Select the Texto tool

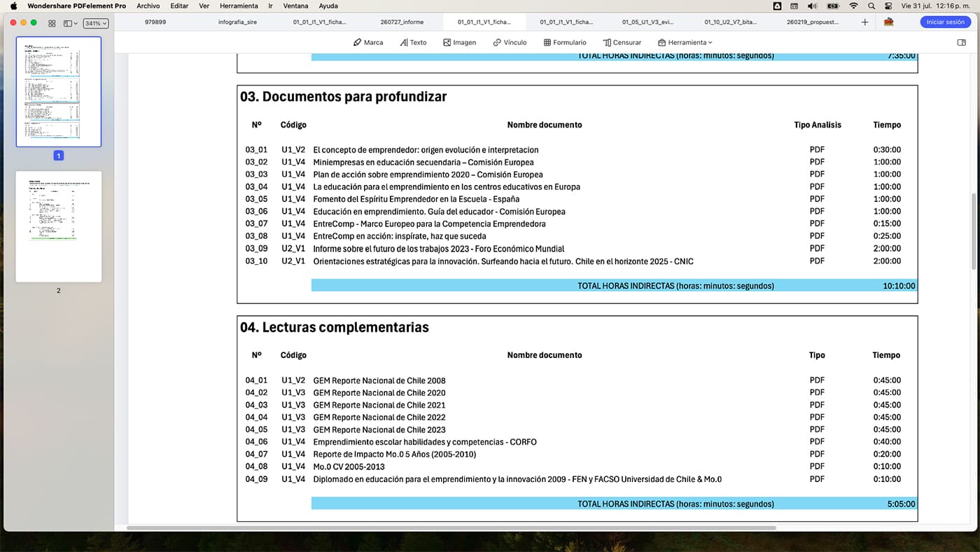pos(413,43)
